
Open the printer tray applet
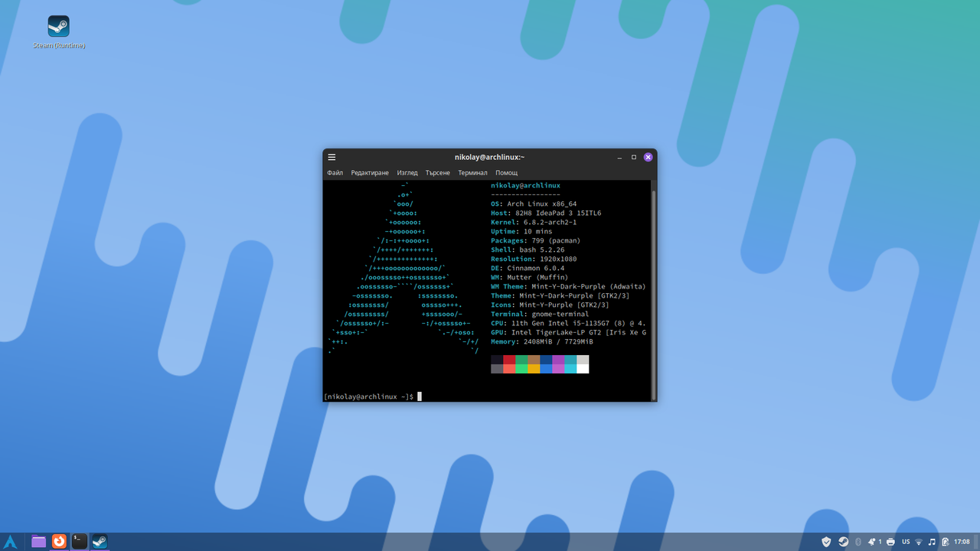click(890, 542)
